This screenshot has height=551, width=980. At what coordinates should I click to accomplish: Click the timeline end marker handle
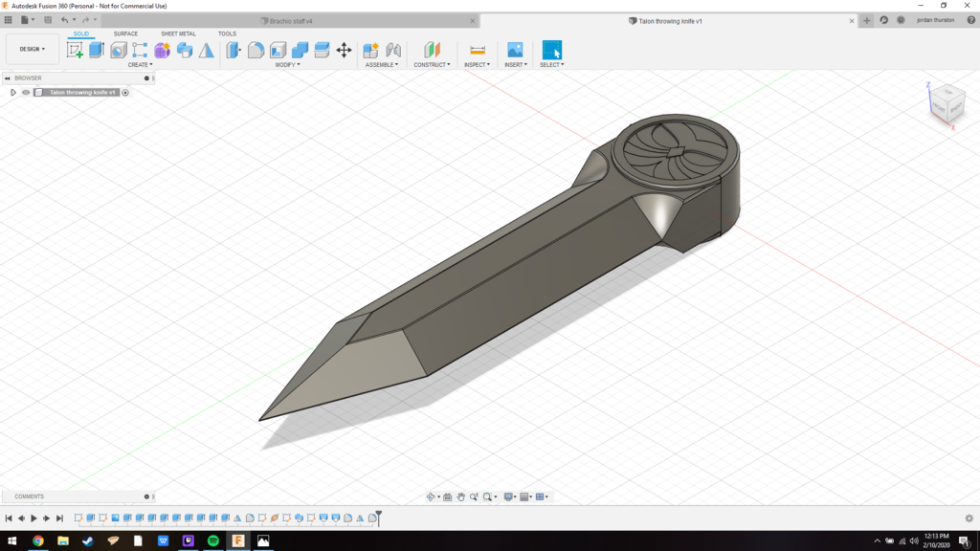click(x=379, y=518)
